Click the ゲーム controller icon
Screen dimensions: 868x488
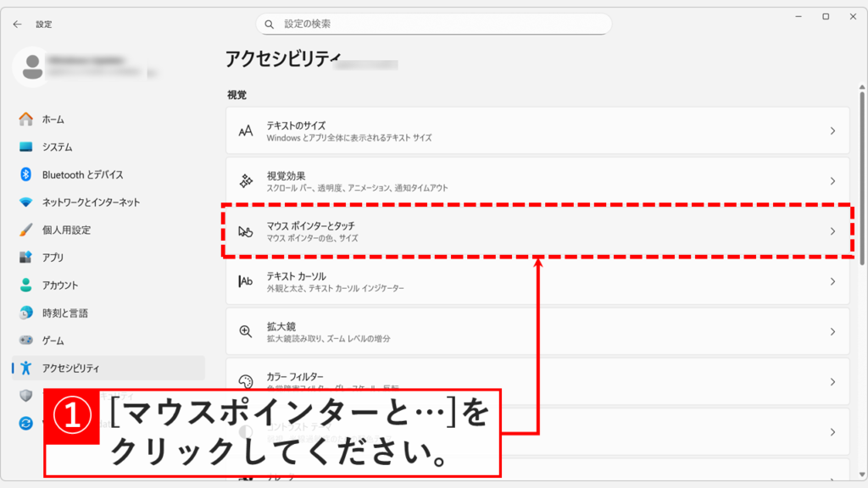(x=25, y=341)
